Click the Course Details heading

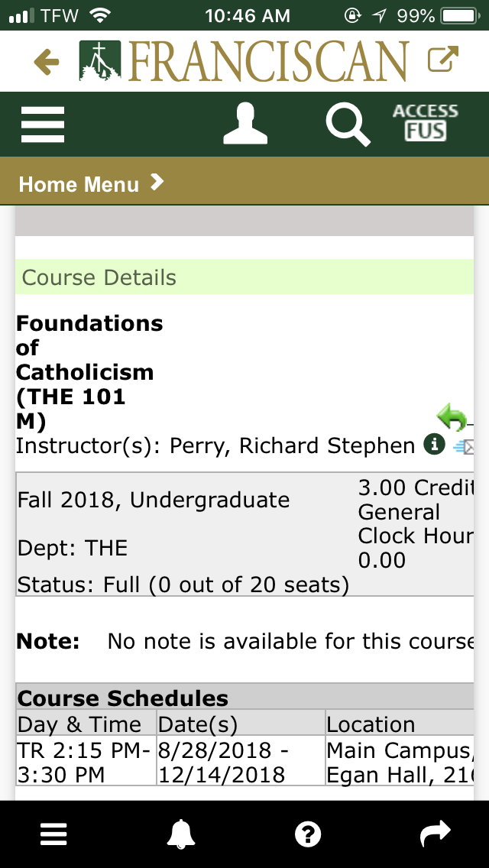click(x=99, y=277)
